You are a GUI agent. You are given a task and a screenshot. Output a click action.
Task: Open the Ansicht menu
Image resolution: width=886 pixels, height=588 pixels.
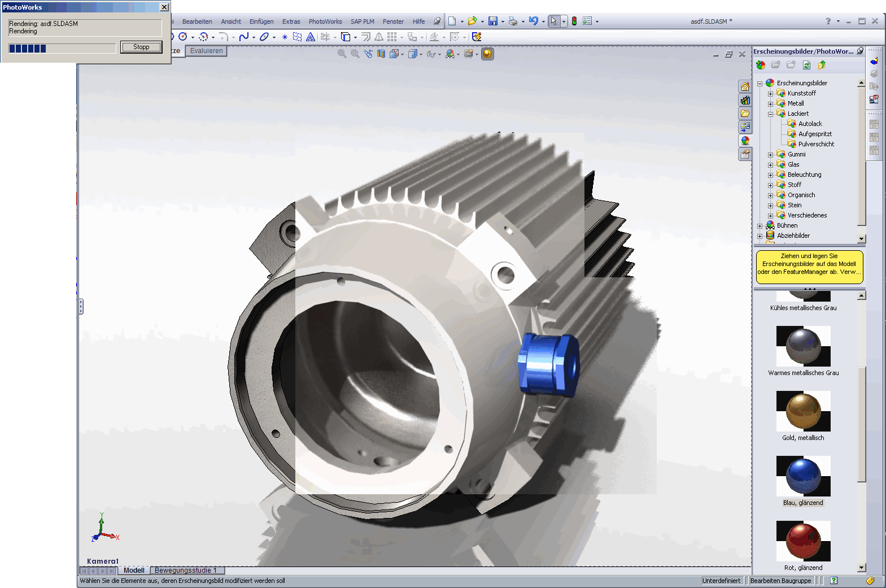(x=231, y=21)
